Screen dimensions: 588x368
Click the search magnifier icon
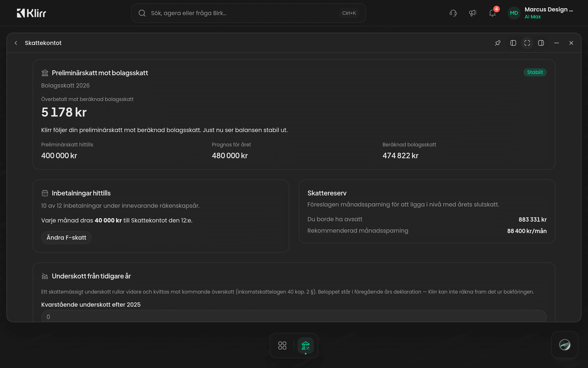142,13
